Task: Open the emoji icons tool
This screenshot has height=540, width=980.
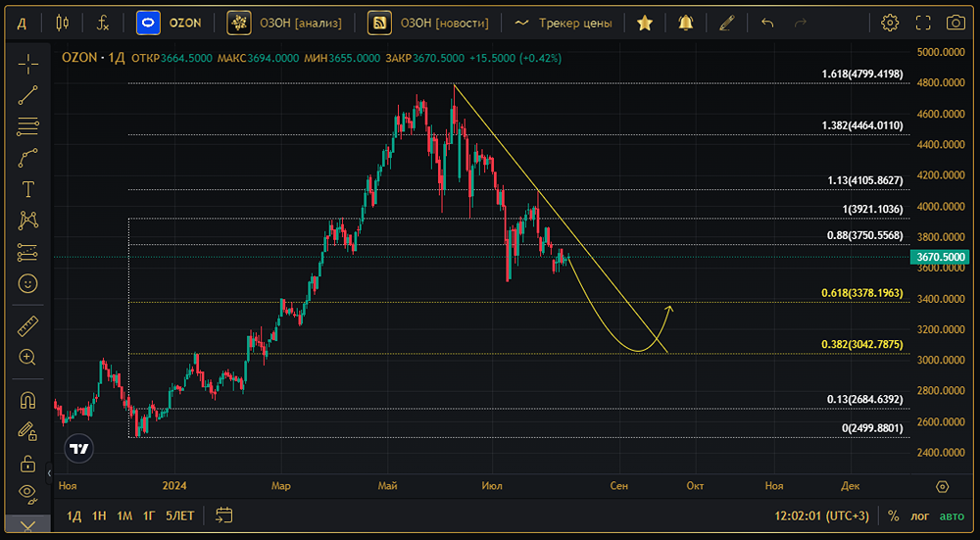Action: (x=27, y=284)
